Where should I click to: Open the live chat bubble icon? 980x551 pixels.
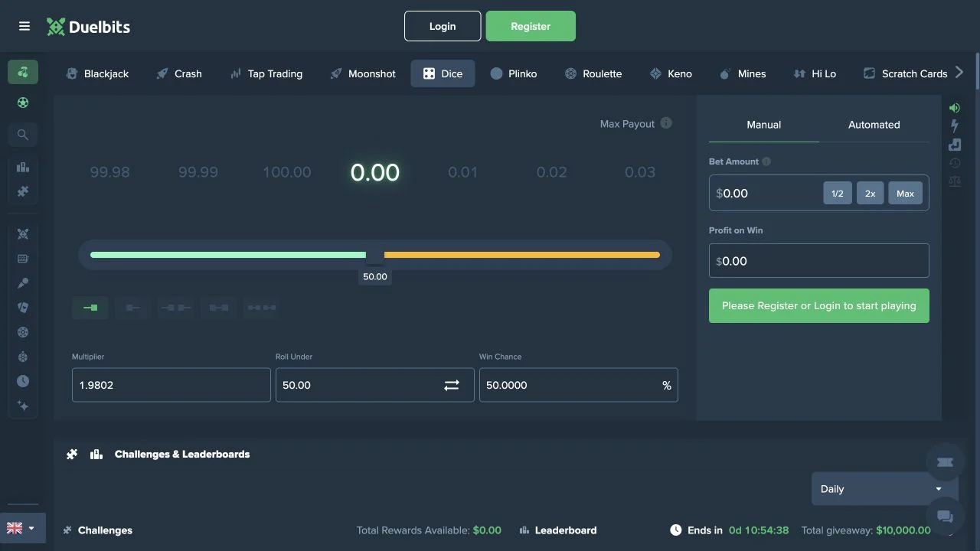(x=945, y=516)
